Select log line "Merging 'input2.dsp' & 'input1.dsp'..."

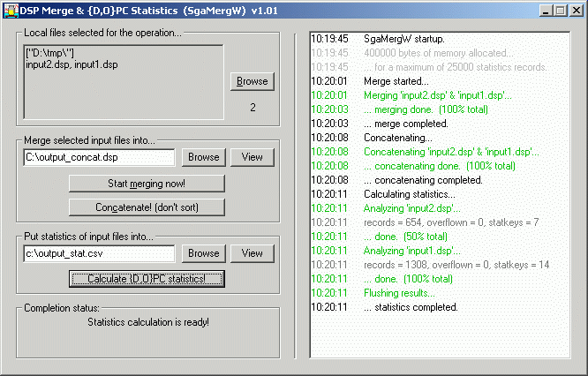pyautogui.click(x=438, y=95)
